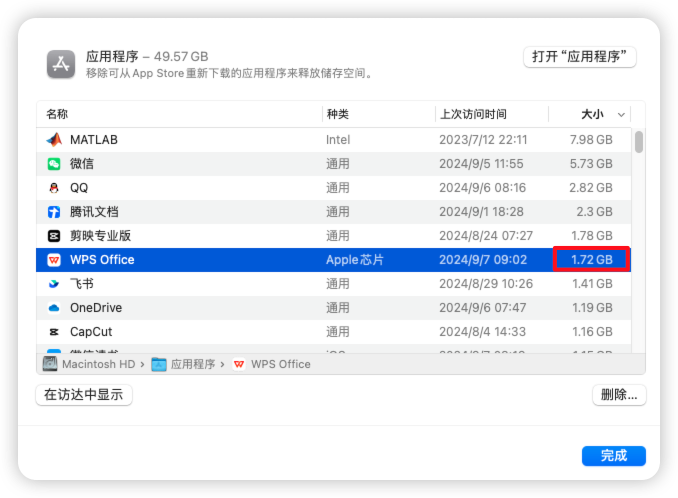678x498 pixels.
Task: Select the MATLAB row name
Action: (x=94, y=140)
